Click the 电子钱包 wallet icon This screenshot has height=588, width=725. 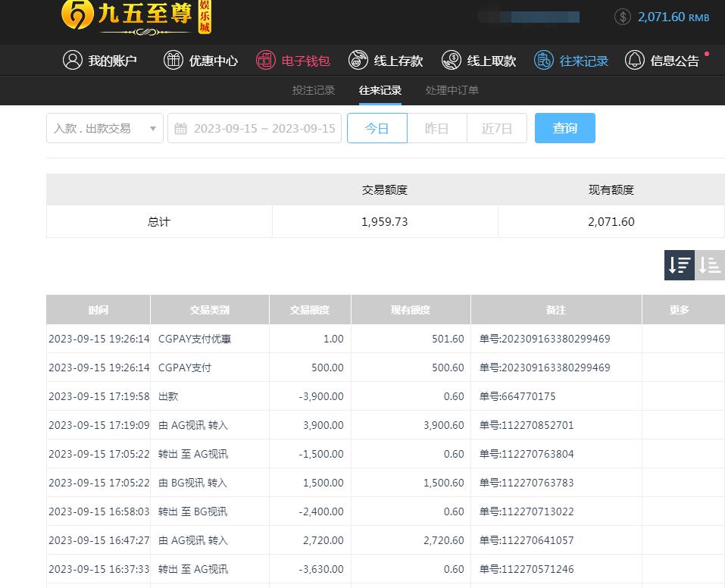(265, 61)
